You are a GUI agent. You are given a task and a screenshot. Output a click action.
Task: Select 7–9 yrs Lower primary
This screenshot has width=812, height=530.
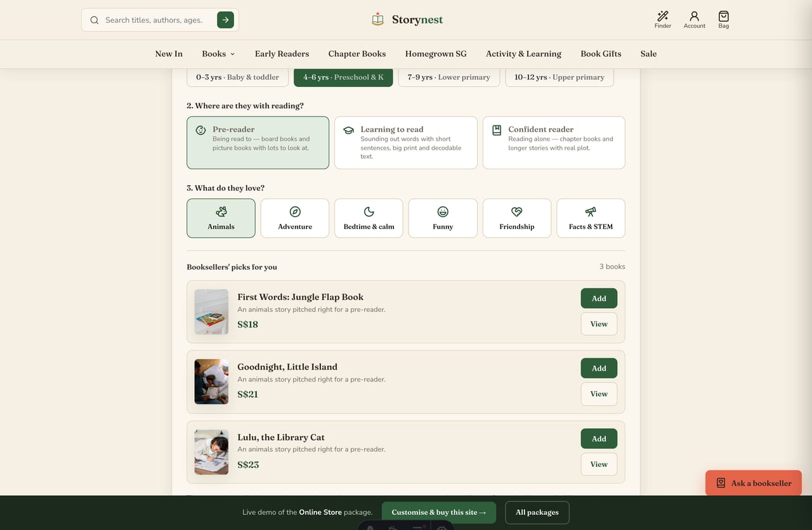coord(449,77)
